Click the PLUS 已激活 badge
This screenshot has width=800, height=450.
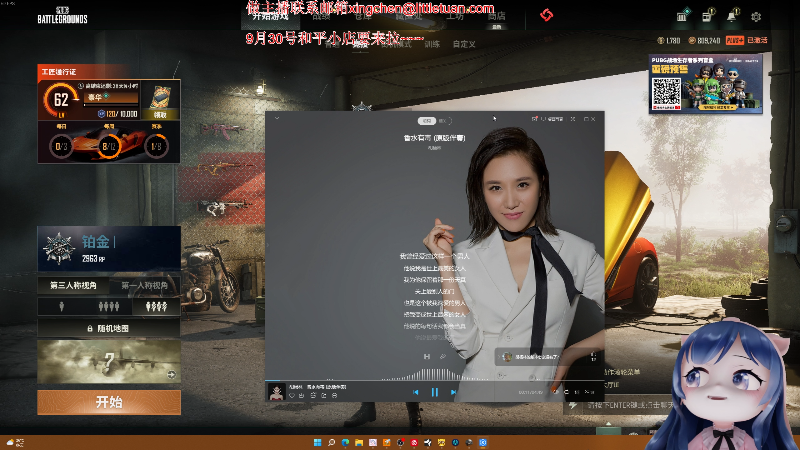(746, 40)
